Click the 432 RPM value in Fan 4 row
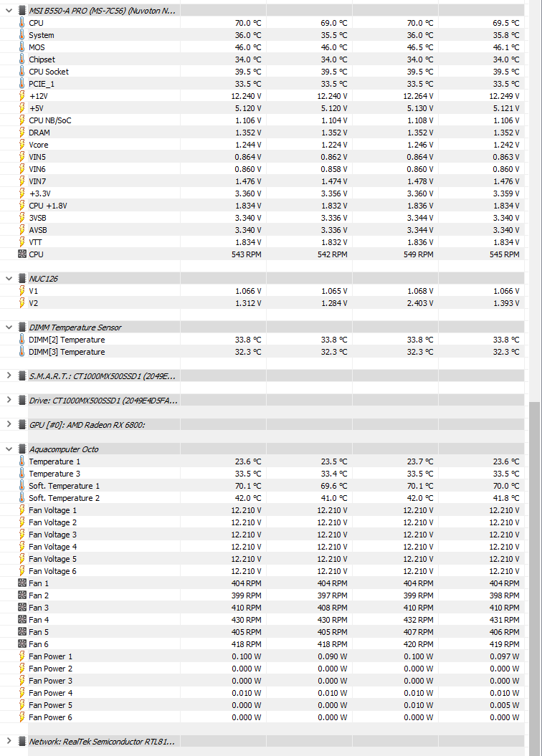 pos(418,620)
